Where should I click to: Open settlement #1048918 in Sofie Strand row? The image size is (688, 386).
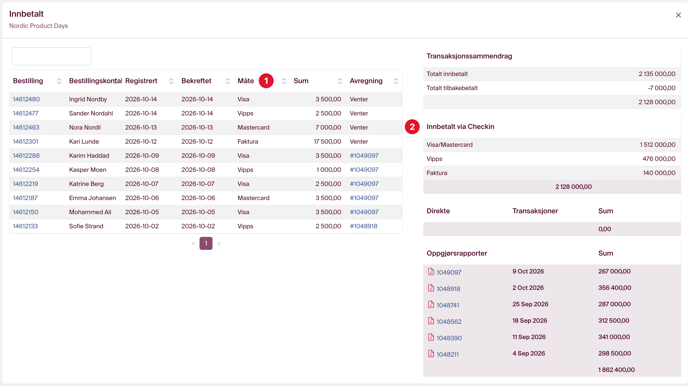363,226
